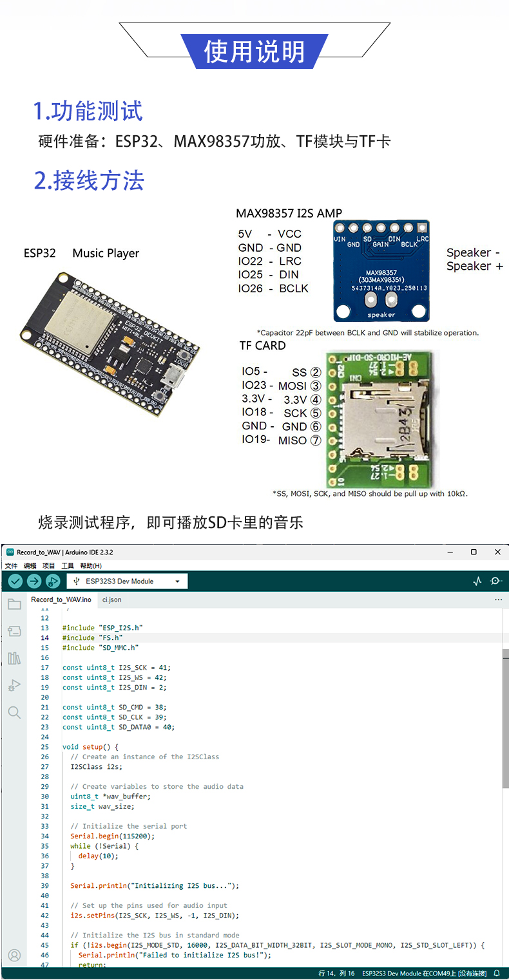Click the Verify checkmark button
Viewport: 509px width, 980px height.
tap(15, 581)
